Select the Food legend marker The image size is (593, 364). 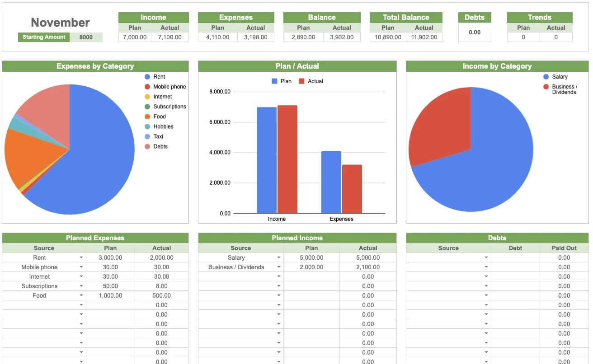146,116
